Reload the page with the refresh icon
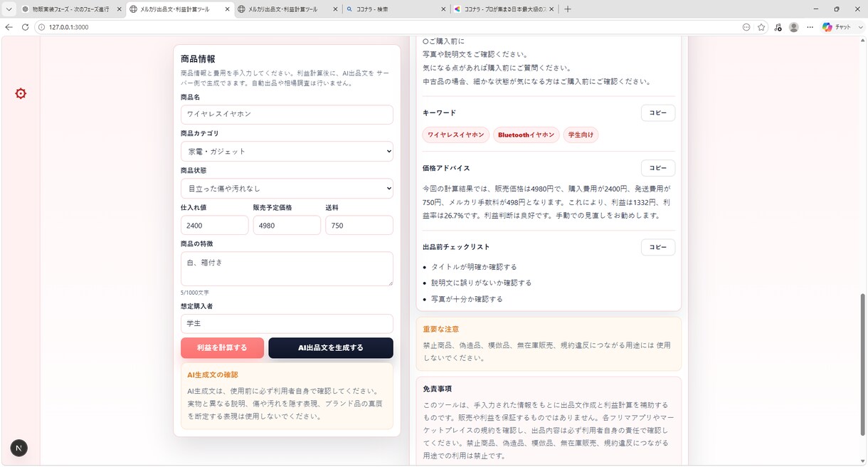Screen dimensions: 868x467 coord(25,27)
